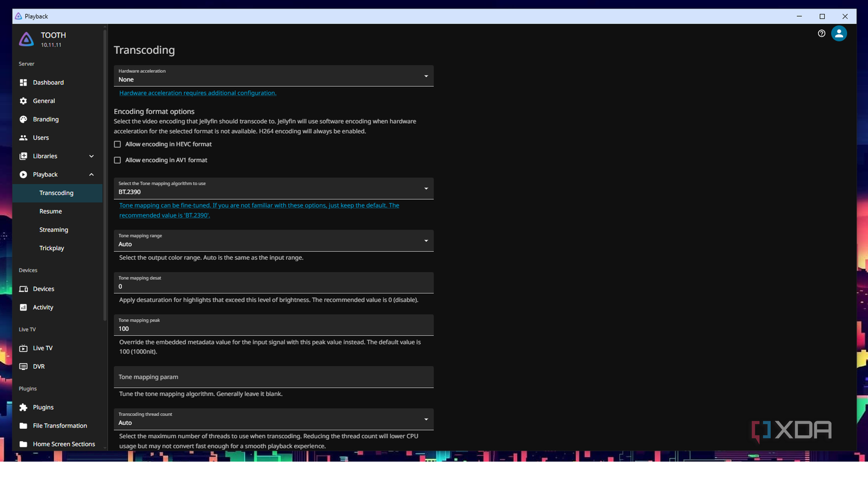The width and height of the screenshot is (868, 482).
Task: Click the DVR list icon
Action: coord(23,367)
